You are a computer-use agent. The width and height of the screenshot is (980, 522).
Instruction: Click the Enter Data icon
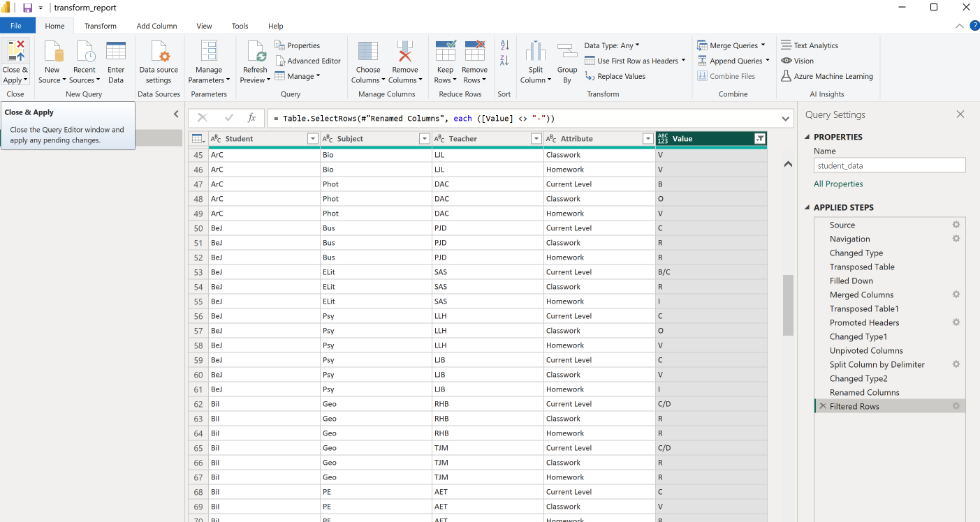pyautogui.click(x=116, y=52)
